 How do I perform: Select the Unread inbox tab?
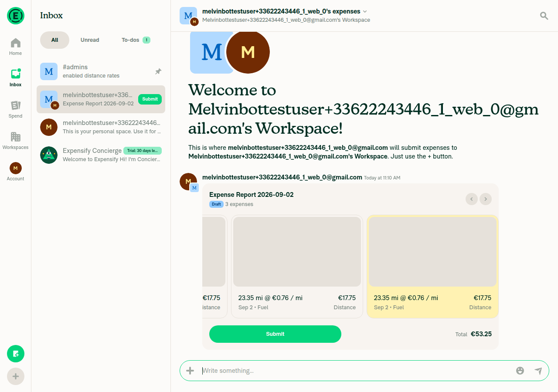point(90,40)
